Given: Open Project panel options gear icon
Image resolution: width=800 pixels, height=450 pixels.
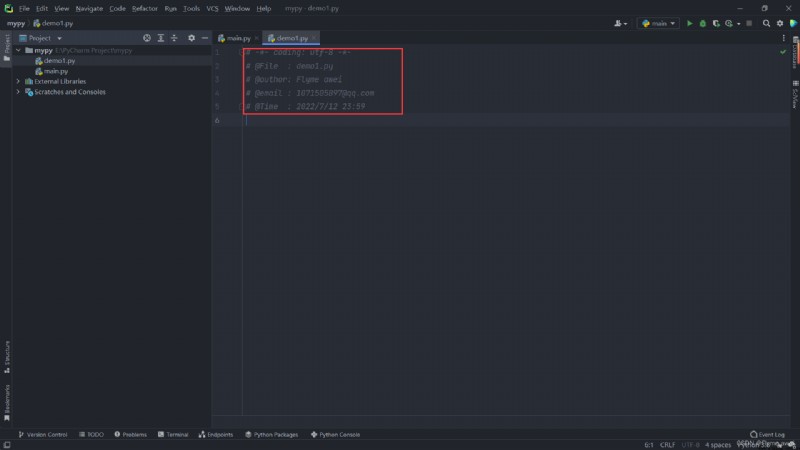Looking at the screenshot, I should point(191,38).
